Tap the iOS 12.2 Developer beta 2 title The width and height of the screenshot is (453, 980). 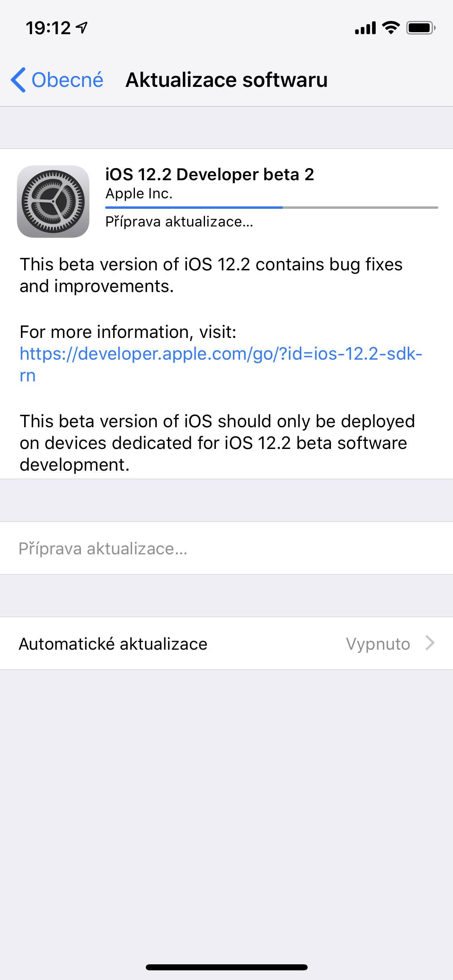(209, 175)
